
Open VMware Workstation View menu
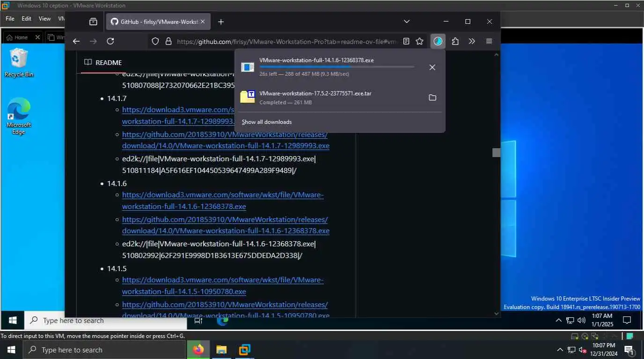pos(44,19)
